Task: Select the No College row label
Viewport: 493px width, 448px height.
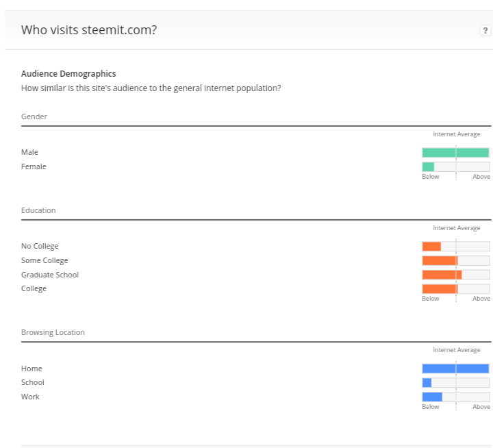Action: point(40,246)
